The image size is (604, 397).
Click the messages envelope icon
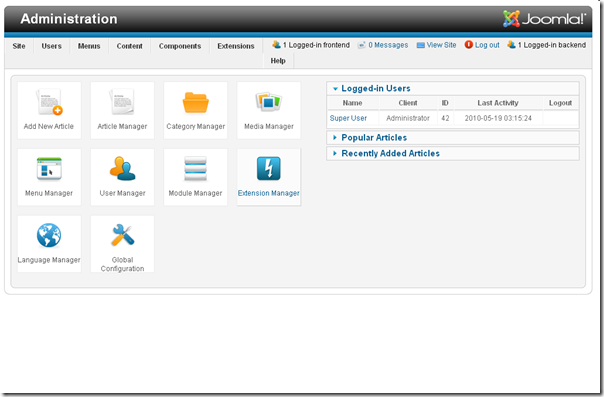click(x=361, y=45)
